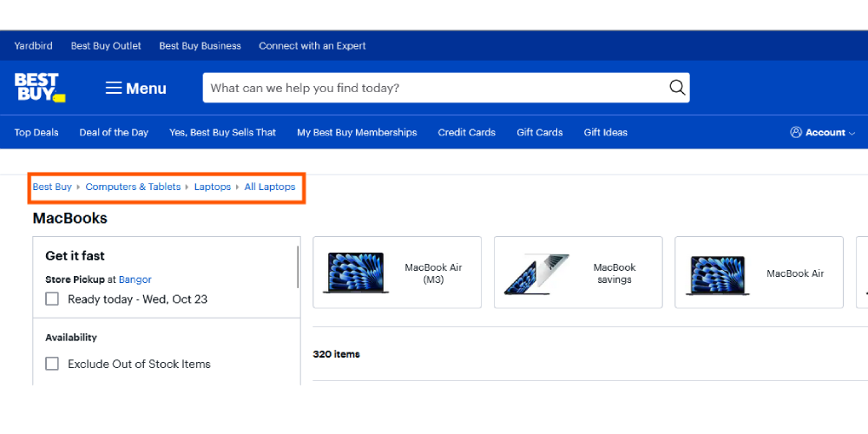Open the MacBook Air (M3) thumbnail

point(356,273)
